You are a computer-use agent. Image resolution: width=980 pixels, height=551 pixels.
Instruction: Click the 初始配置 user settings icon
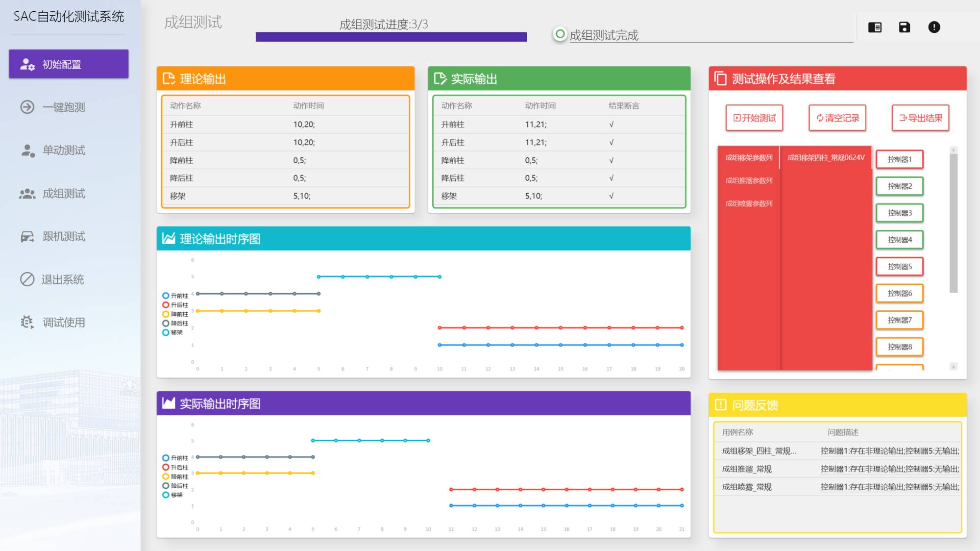click(x=27, y=64)
